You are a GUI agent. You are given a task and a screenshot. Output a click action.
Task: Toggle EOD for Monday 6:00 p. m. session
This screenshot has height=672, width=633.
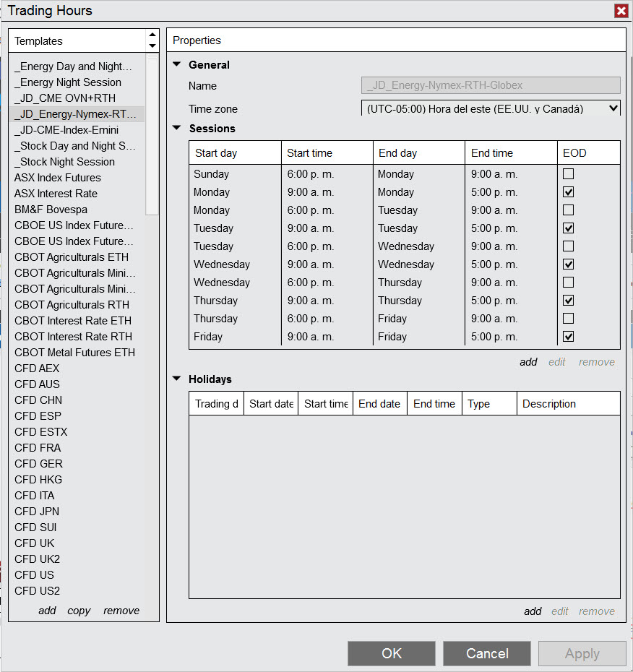(568, 210)
